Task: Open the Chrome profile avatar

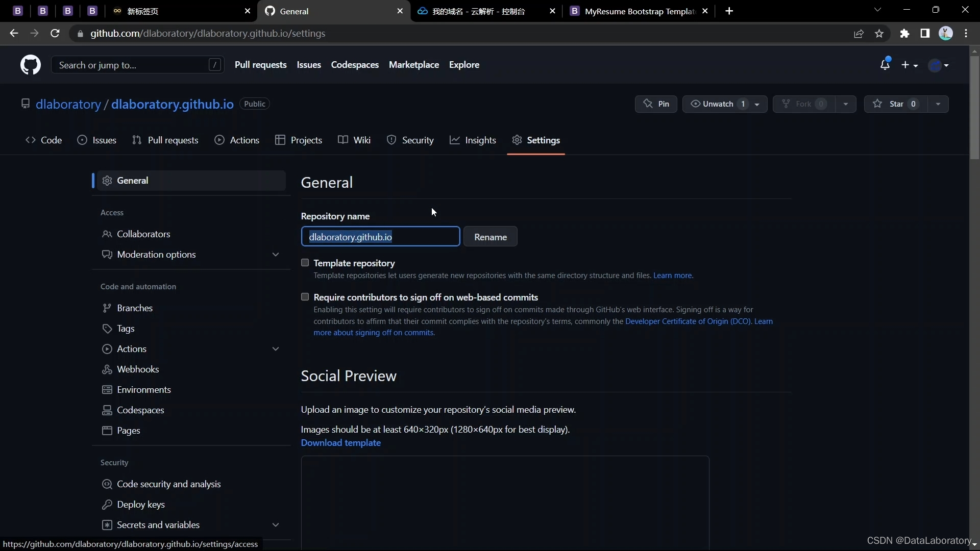Action: tap(946, 34)
